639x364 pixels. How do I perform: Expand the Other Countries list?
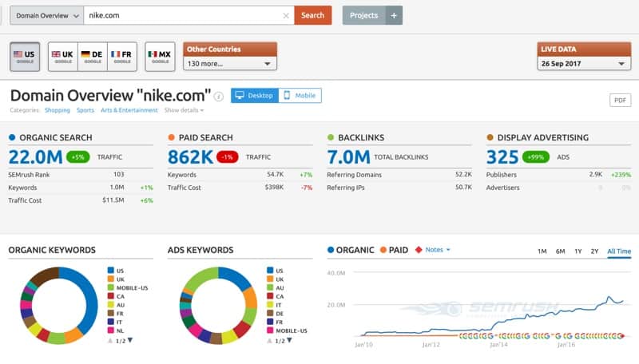[x=229, y=63]
